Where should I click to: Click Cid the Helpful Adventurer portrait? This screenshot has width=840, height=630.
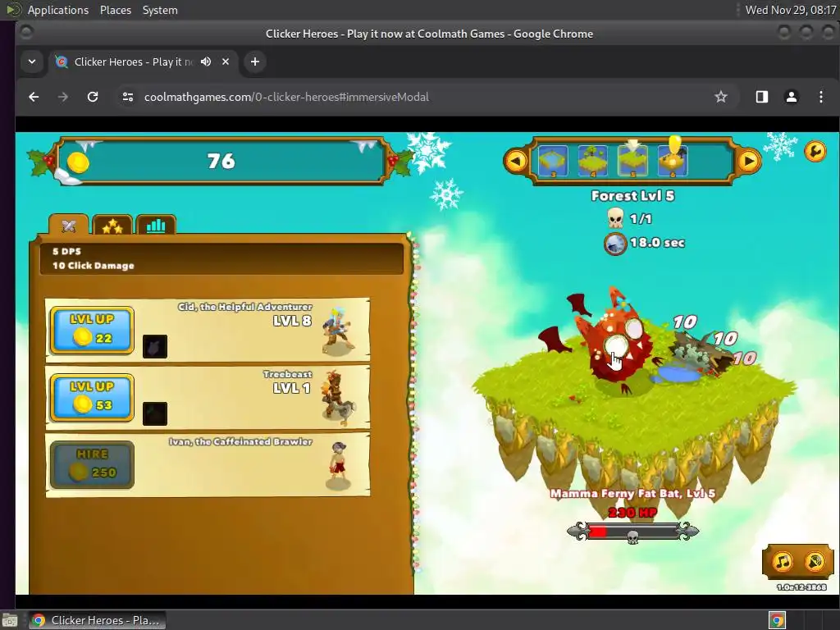coord(338,331)
